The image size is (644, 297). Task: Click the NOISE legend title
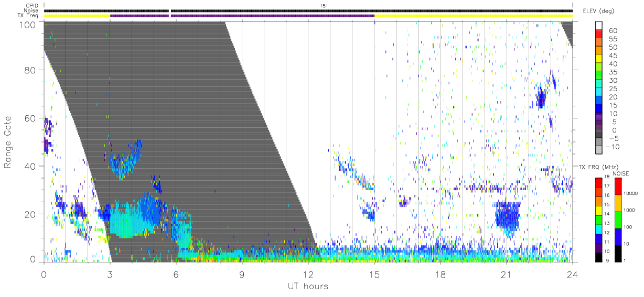pyautogui.click(x=620, y=173)
